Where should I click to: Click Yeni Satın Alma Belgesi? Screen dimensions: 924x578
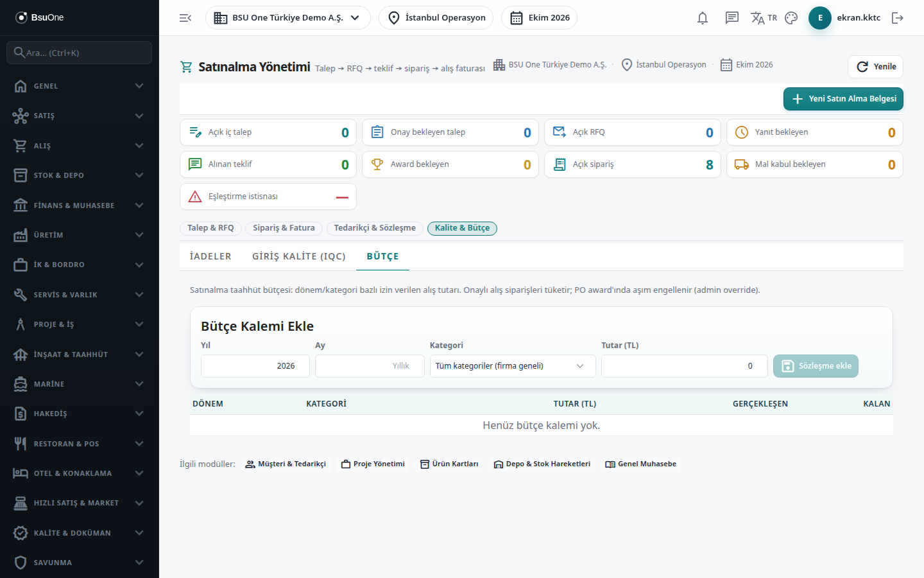(x=843, y=99)
